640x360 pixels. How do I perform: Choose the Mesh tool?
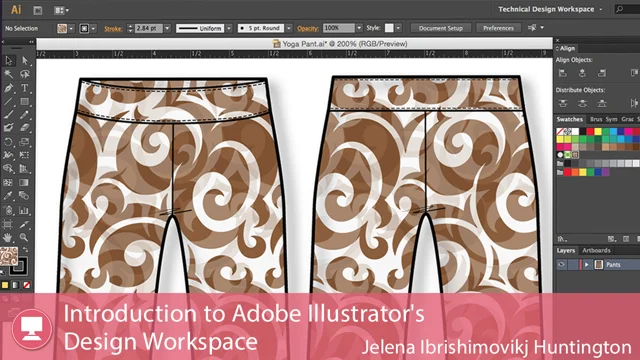click(x=9, y=183)
